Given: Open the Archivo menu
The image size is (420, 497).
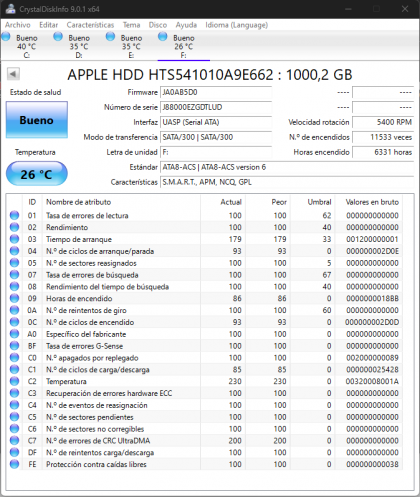Looking at the screenshot, I should 18,25.
